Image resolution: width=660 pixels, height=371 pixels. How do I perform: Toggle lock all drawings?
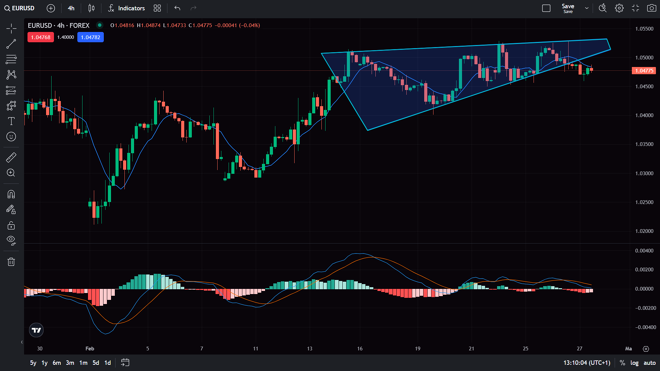[x=11, y=225]
